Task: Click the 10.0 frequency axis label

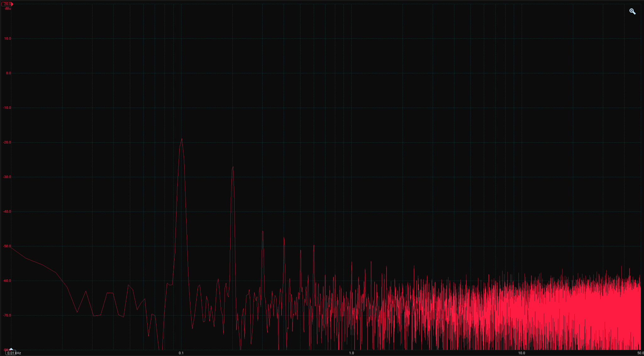Action: tap(522, 353)
